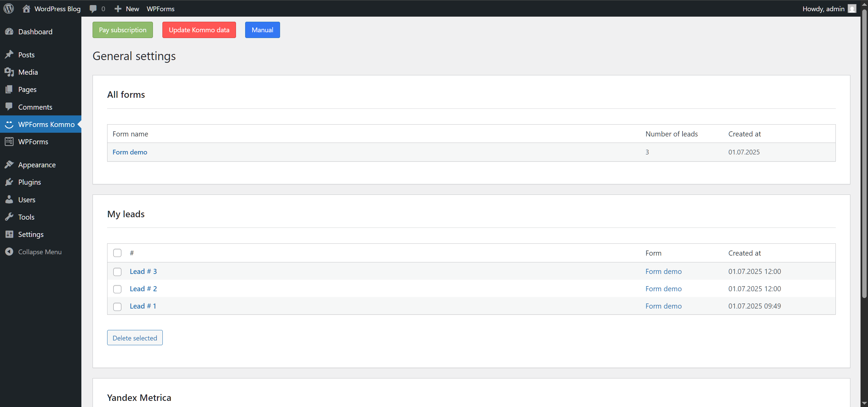868x407 pixels.
Task: Open the + New dropdown menu
Action: (126, 8)
